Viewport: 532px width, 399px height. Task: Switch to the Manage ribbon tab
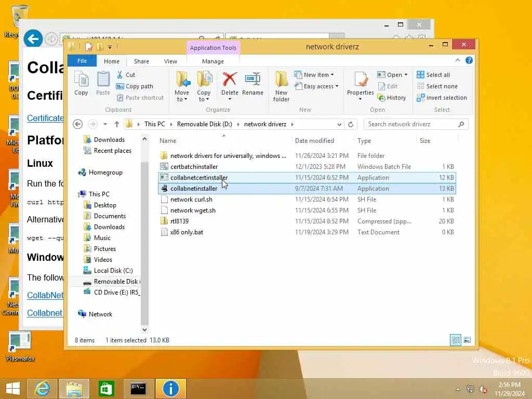click(212, 61)
